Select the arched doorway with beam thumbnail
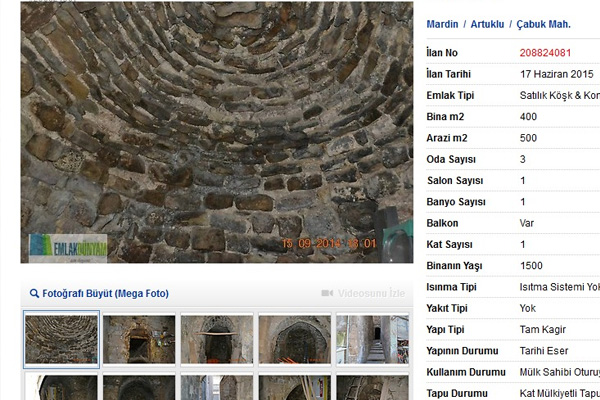The width and height of the screenshot is (600, 400). tap(217, 339)
